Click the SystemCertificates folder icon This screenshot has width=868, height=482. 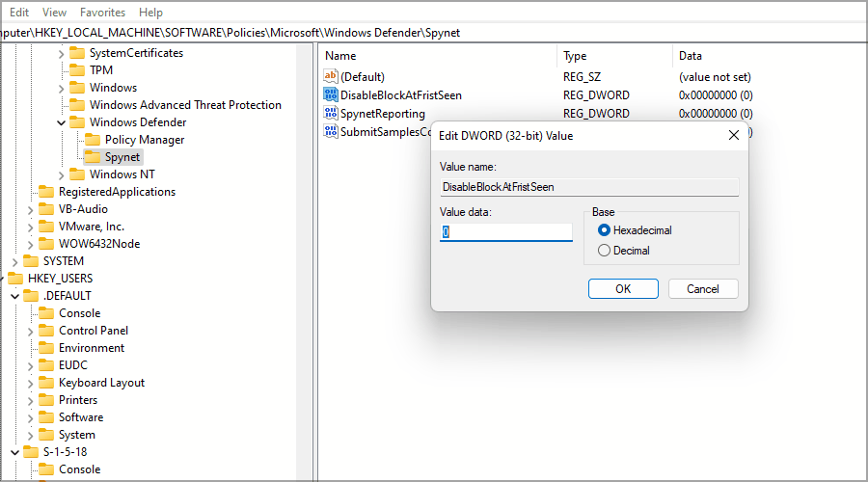77,53
